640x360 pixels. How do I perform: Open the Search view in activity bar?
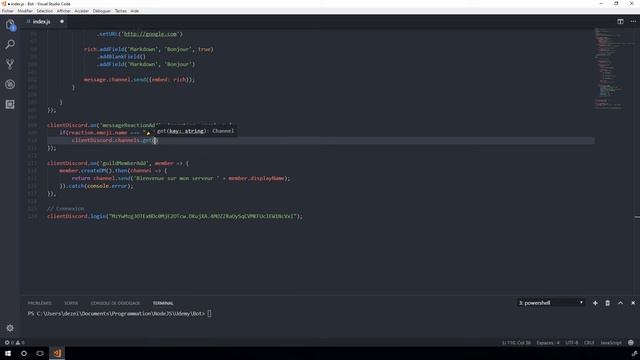[x=10, y=44]
